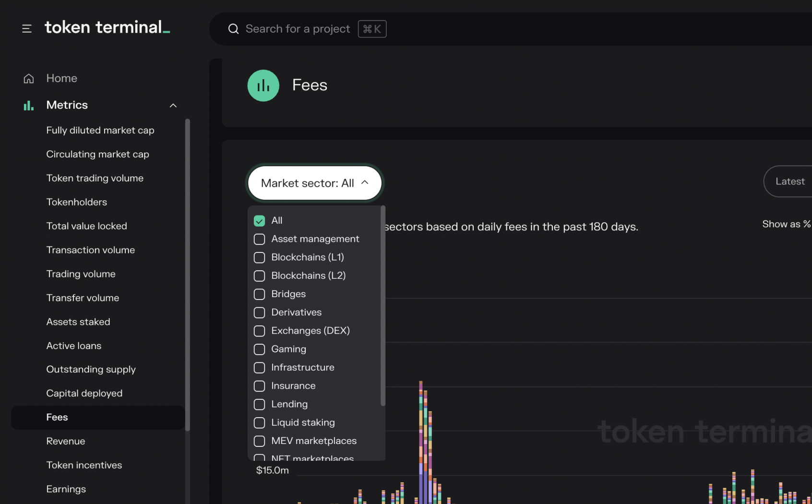The height and width of the screenshot is (504, 812).
Task: Check the Liquid staking checkbox
Action: 259,423
